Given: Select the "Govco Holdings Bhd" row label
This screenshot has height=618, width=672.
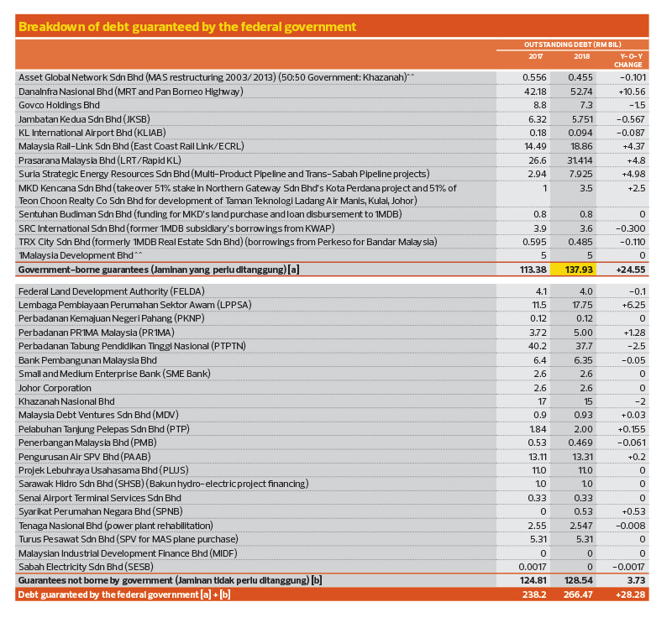Looking at the screenshot, I should point(59,105).
